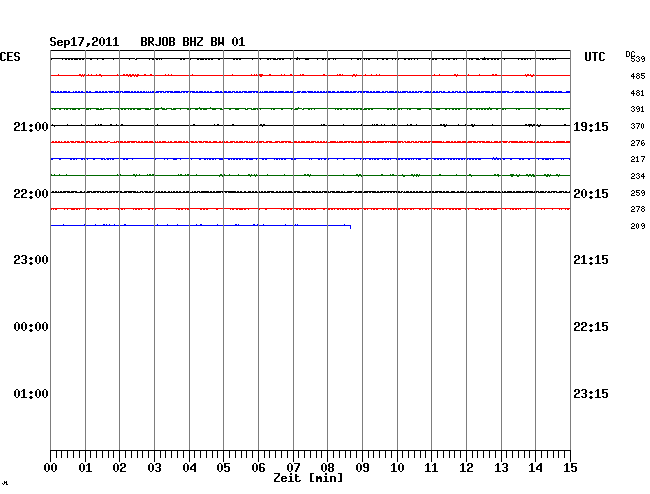This screenshot has width=650, height=494.
Task: Click the 21:15 UTC time label
Action: pos(591,260)
